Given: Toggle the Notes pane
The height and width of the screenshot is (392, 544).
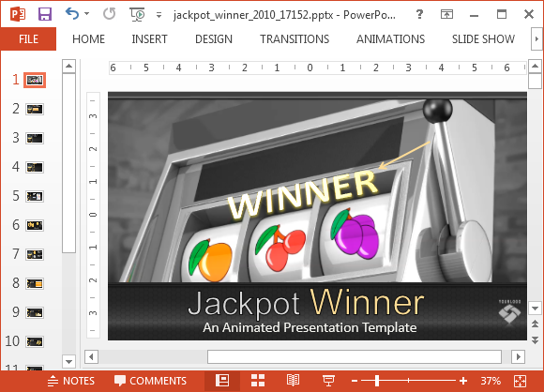Looking at the screenshot, I should 70,381.
